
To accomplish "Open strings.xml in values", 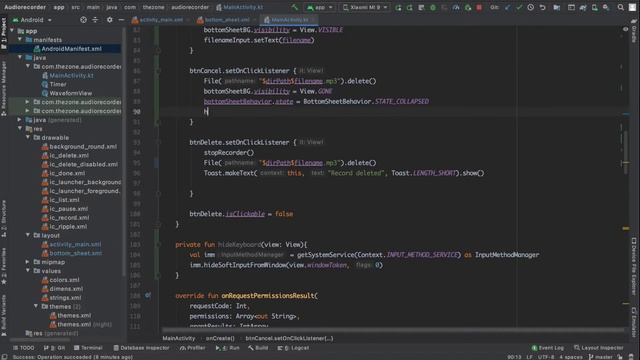I will (x=65, y=298).
